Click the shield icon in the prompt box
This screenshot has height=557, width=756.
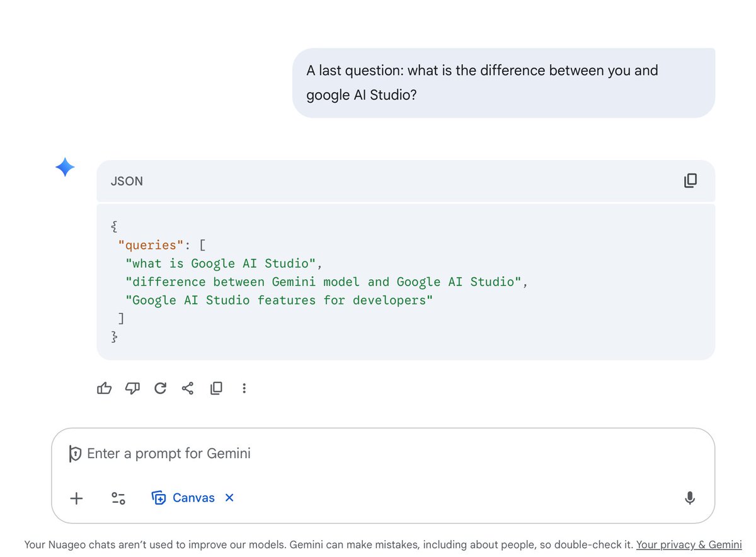[75, 454]
